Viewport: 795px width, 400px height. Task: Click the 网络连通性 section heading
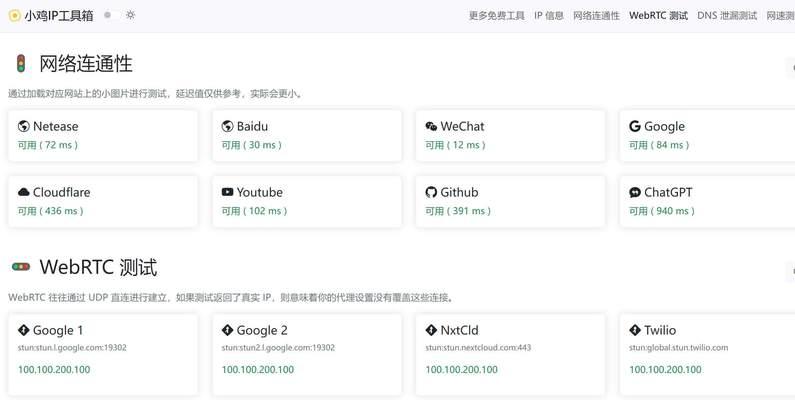[x=86, y=64]
